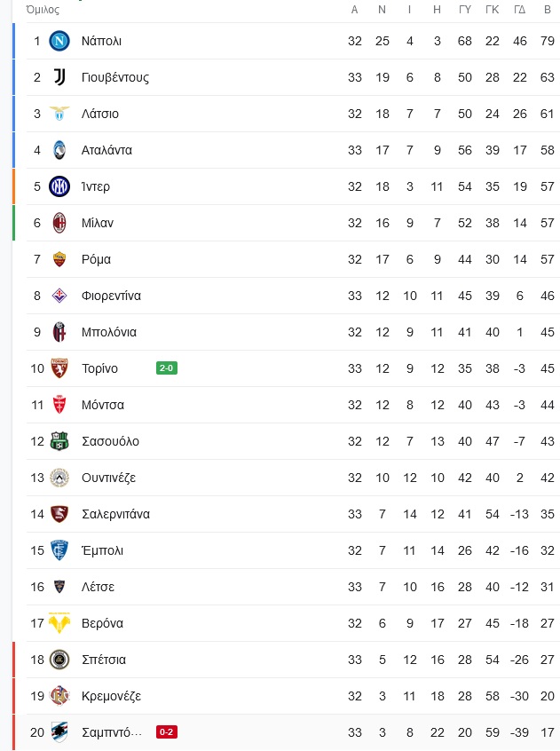Image resolution: width=560 pixels, height=751 pixels.
Task: Click the Atalanta club badge
Action: tap(59, 150)
